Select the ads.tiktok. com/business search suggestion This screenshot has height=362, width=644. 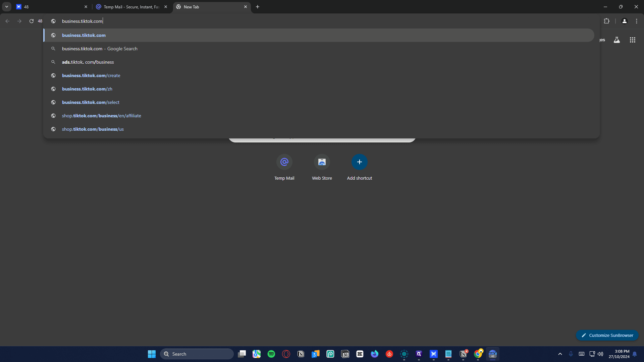point(319,62)
